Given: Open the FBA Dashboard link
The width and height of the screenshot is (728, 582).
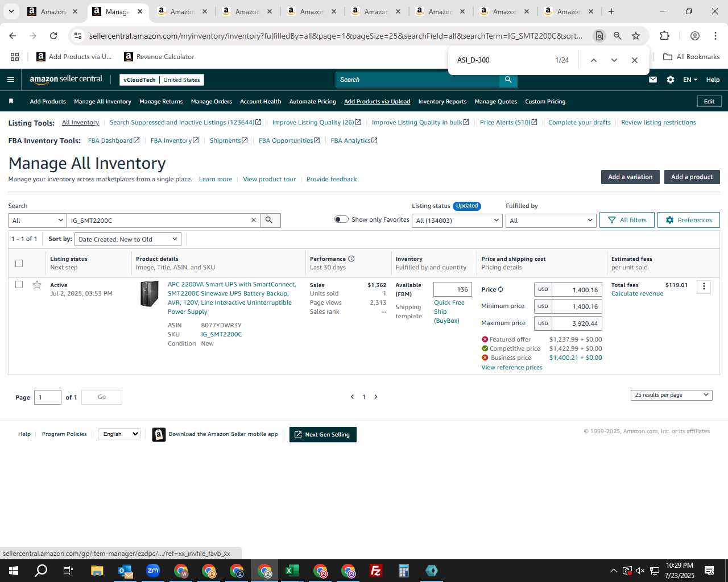Looking at the screenshot, I should point(114,140).
